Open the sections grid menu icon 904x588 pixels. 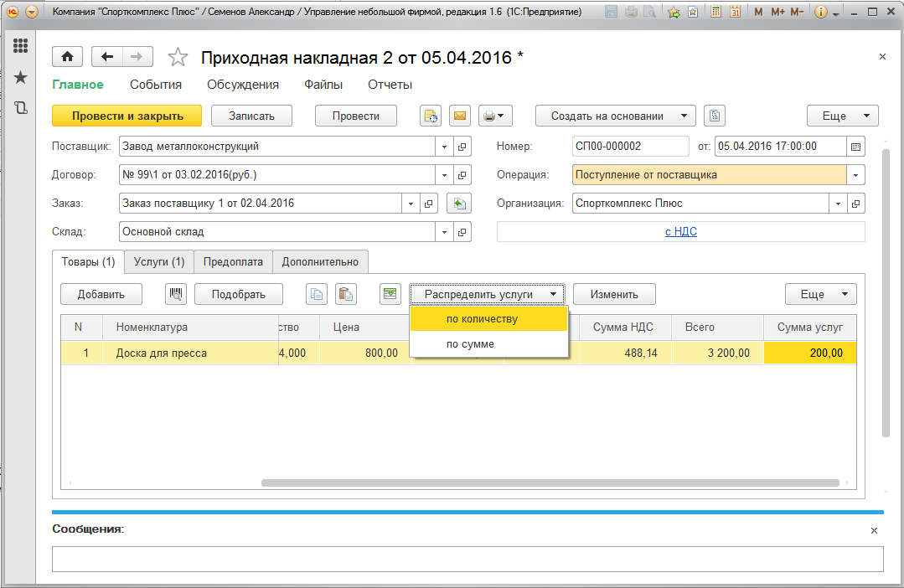[21, 46]
